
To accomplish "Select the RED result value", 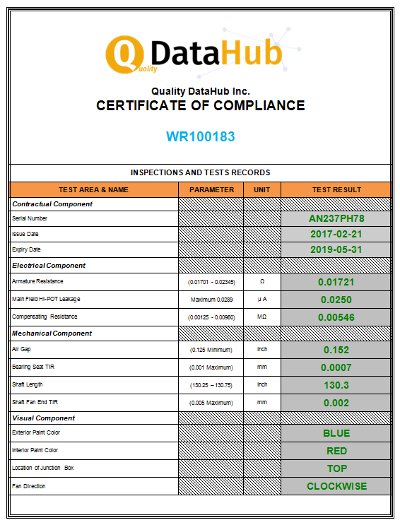I will point(336,451).
